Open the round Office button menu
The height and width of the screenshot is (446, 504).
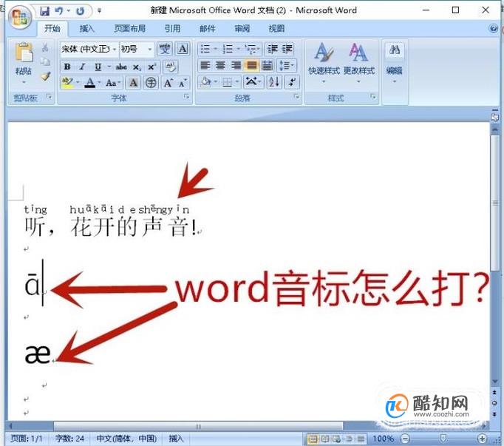pyautogui.click(x=20, y=17)
